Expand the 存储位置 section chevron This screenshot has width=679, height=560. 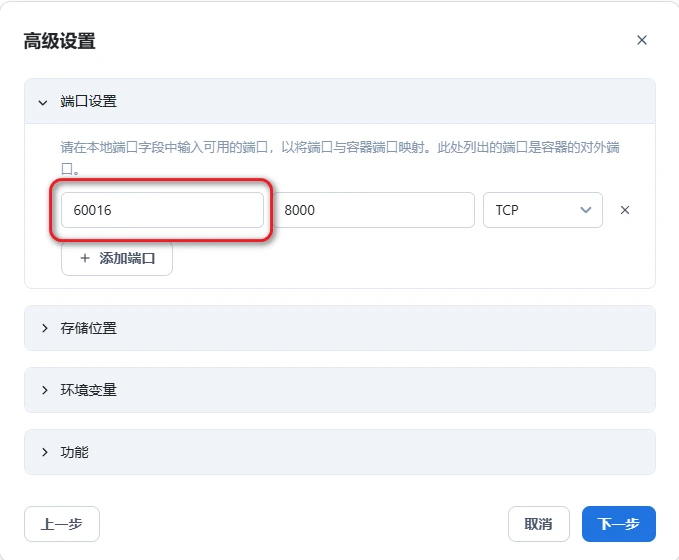(x=44, y=328)
